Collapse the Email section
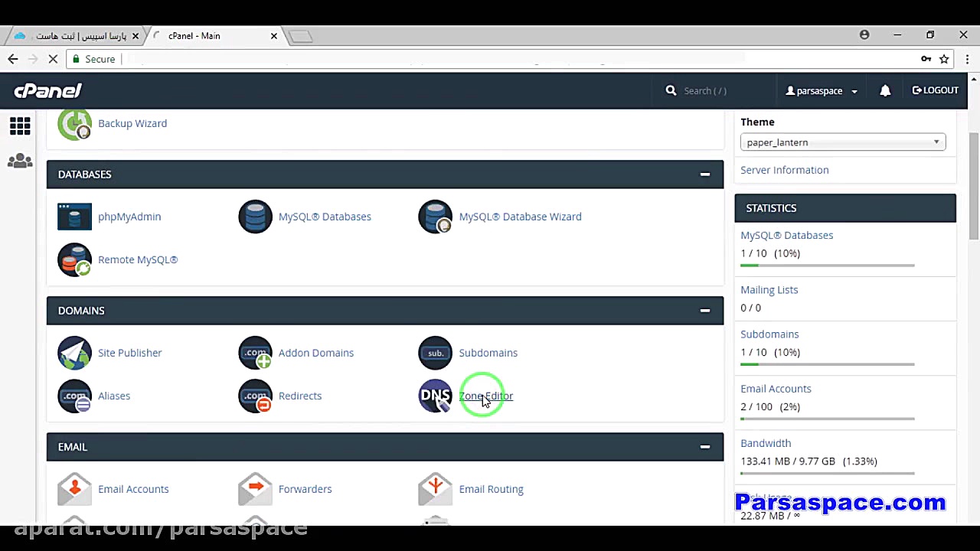Image resolution: width=980 pixels, height=551 pixels. (705, 447)
